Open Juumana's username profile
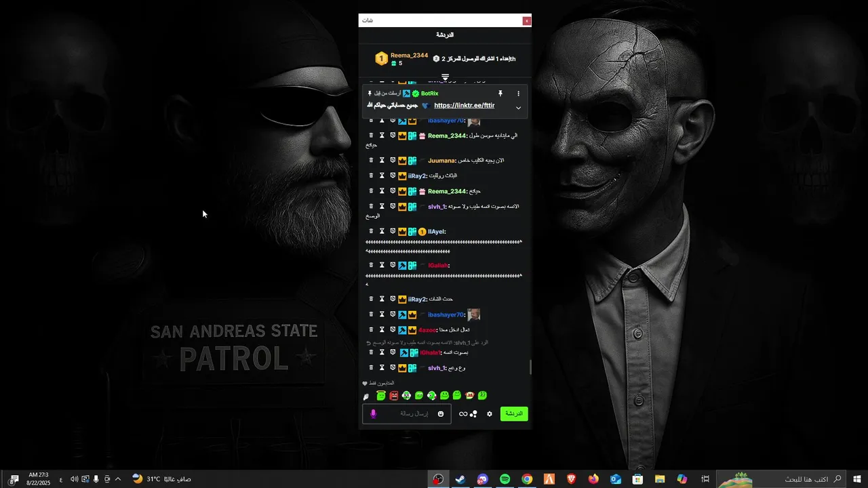Viewport: 868px width, 488px height. click(x=441, y=161)
